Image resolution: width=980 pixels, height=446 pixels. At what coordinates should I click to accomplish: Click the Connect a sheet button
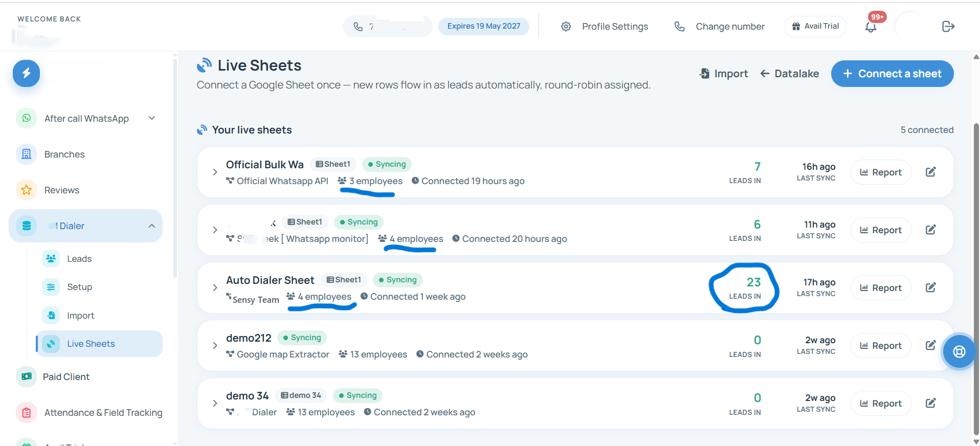[892, 74]
